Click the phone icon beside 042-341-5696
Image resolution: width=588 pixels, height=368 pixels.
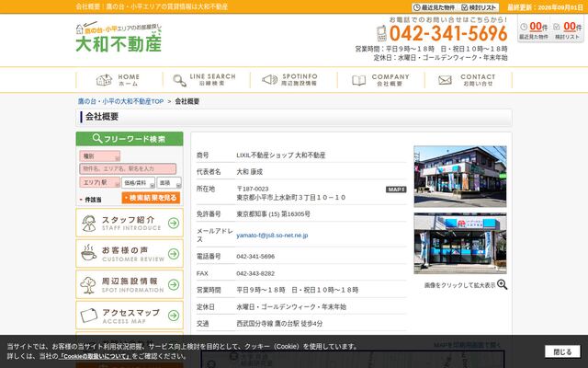pyautogui.click(x=381, y=33)
